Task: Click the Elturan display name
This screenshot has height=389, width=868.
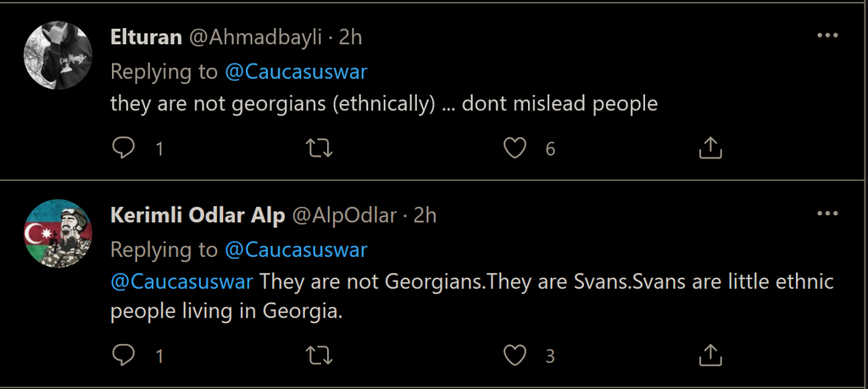Action: (145, 37)
